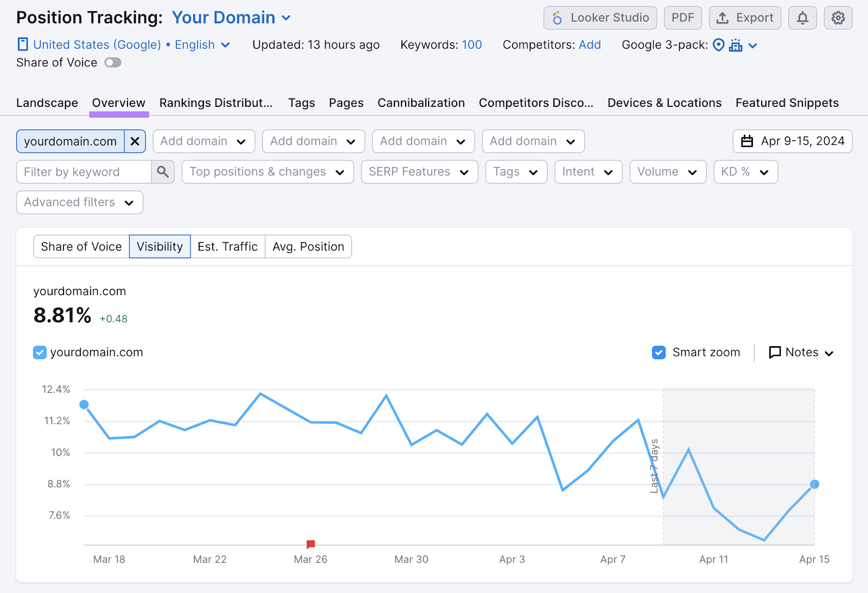Open the Your Domain project dropdown
This screenshot has height=593, width=868.
[231, 17]
